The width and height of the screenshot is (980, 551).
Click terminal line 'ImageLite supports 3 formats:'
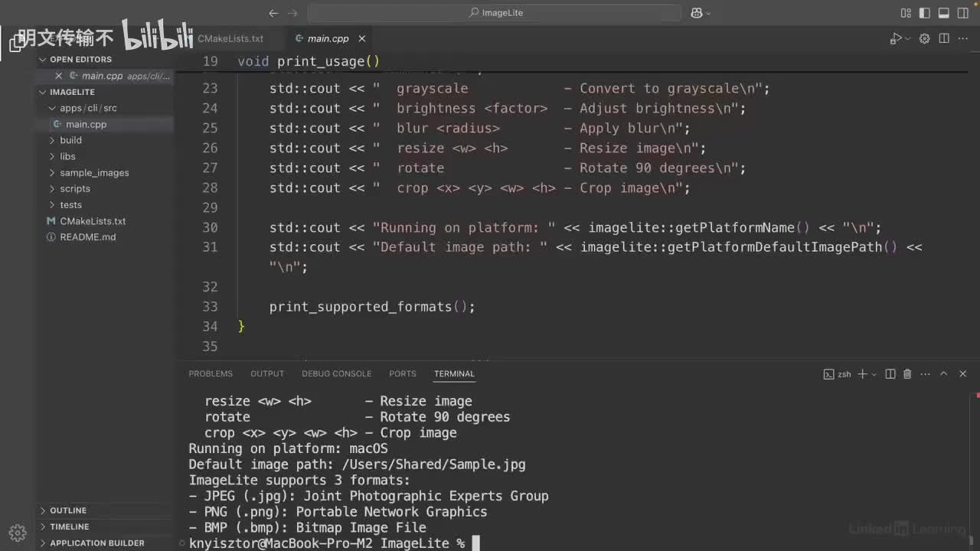pyautogui.click(x=299, y=481)
